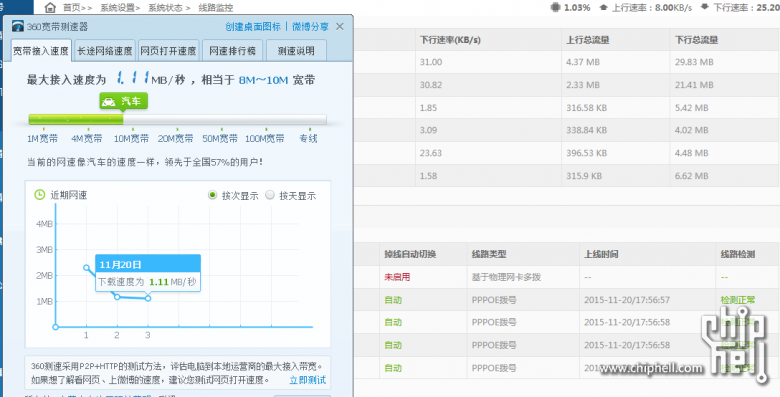This screenshot has height=397, width=780.
Task: Open 系统状态 breadcrumb link
Action: tap(165, 7)
